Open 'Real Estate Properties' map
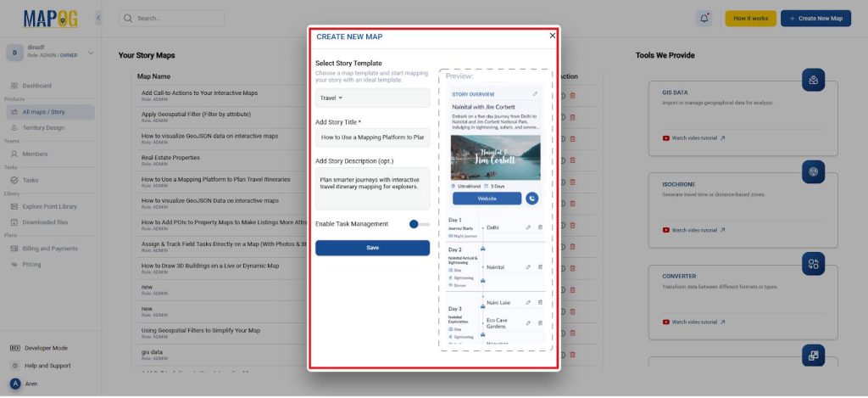 [x=170, y=158]
